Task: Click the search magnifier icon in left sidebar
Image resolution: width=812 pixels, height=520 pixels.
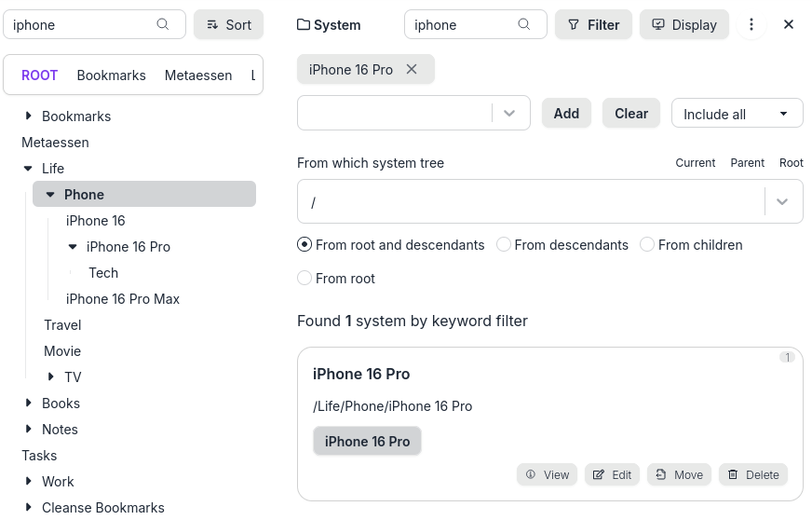Action: (x=163, y=25)
